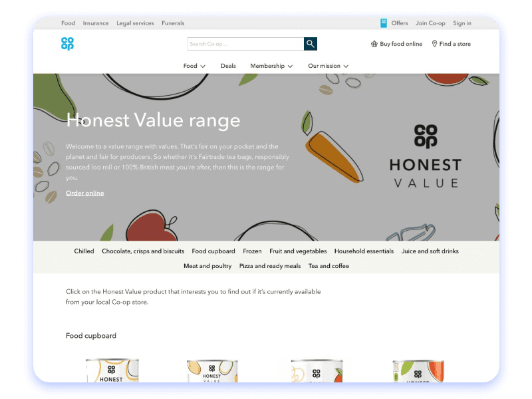This screenshot has height=399, width=532.
Task: Choose Pizza and ready meals category
Action: click(x=270, y=266)
